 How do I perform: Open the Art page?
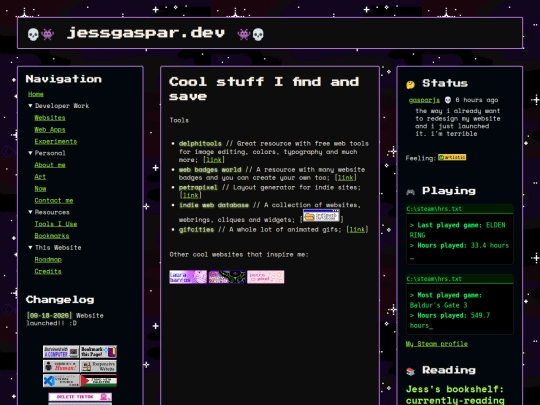pyautogui.click(x=40, y=177)
